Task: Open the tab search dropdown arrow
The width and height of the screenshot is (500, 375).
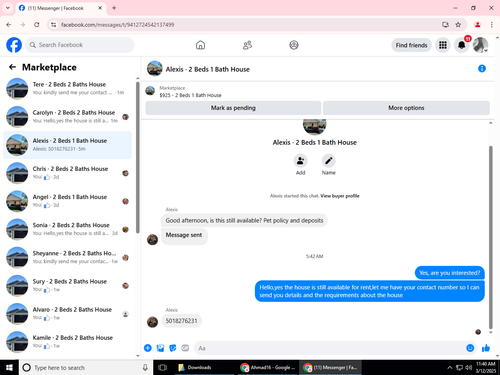Action: coord(8,8)
